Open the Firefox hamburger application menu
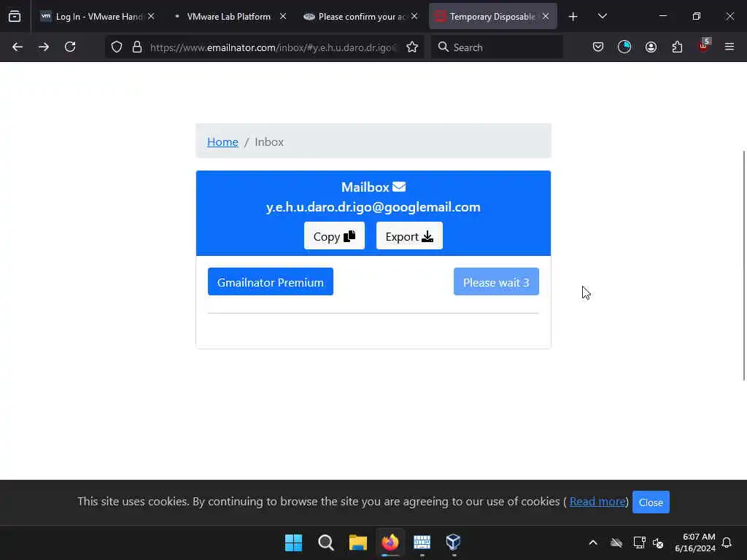 [x=729, y=47]
